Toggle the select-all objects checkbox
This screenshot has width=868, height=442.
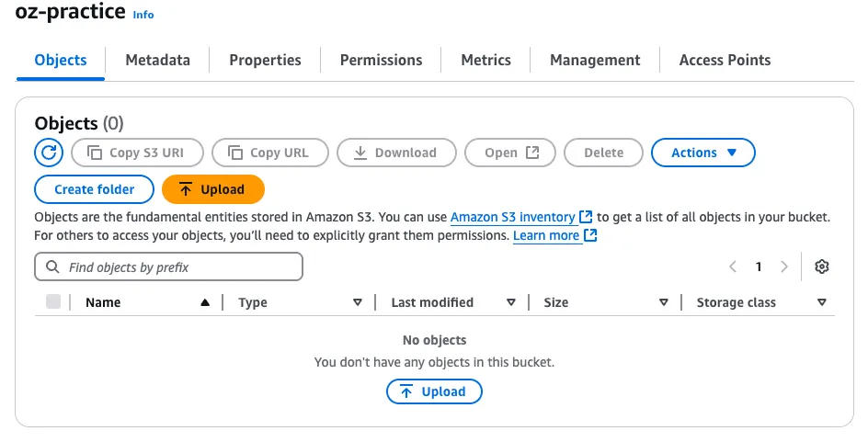point(53,301)
